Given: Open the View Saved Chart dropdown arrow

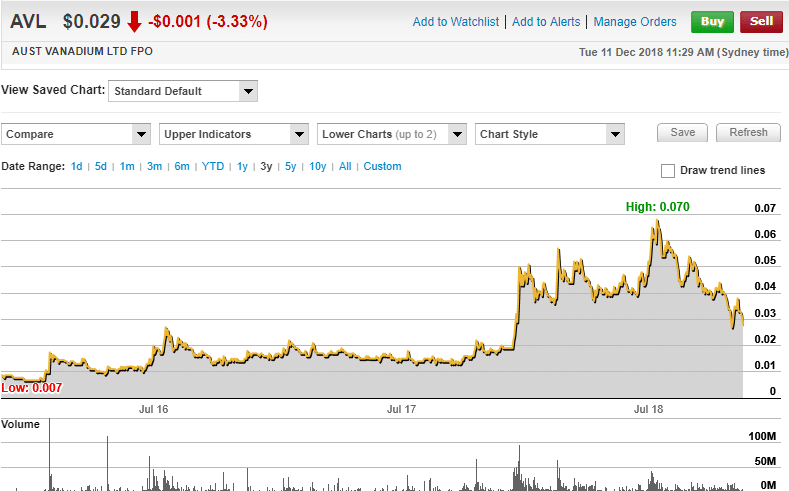Looking at the screenshot, I should click(x=248, y=91).
